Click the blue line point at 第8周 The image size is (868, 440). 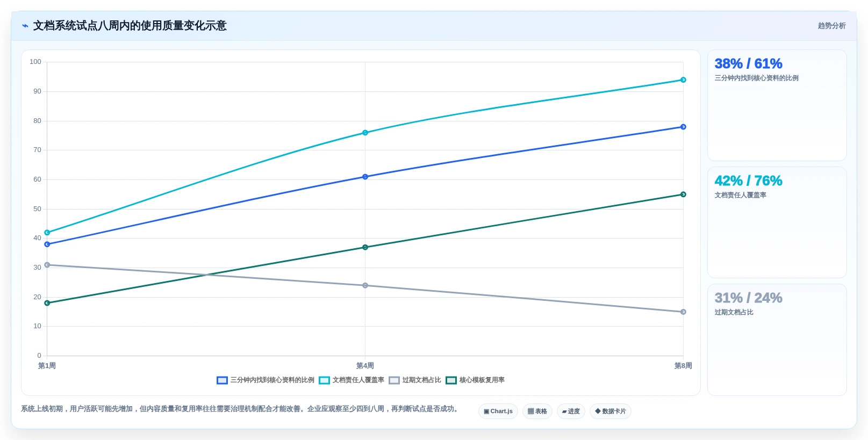coord(683,127)
